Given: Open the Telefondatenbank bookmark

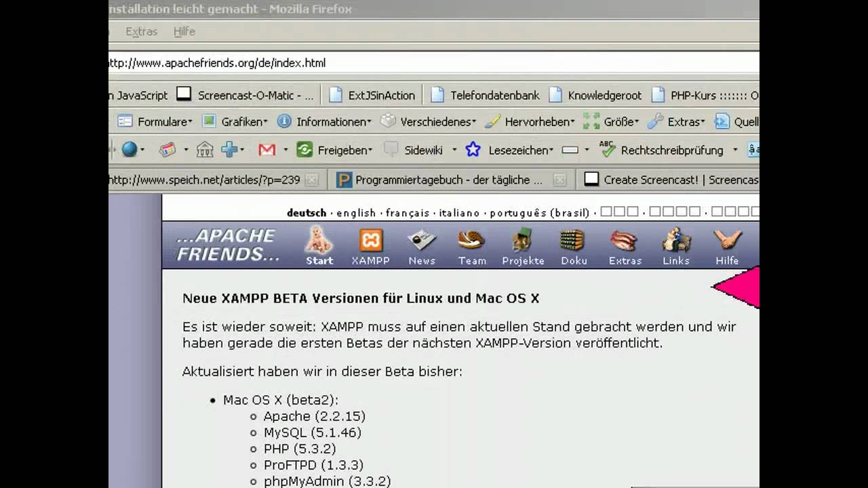Looking at the screenshot, I should (485, 96).
